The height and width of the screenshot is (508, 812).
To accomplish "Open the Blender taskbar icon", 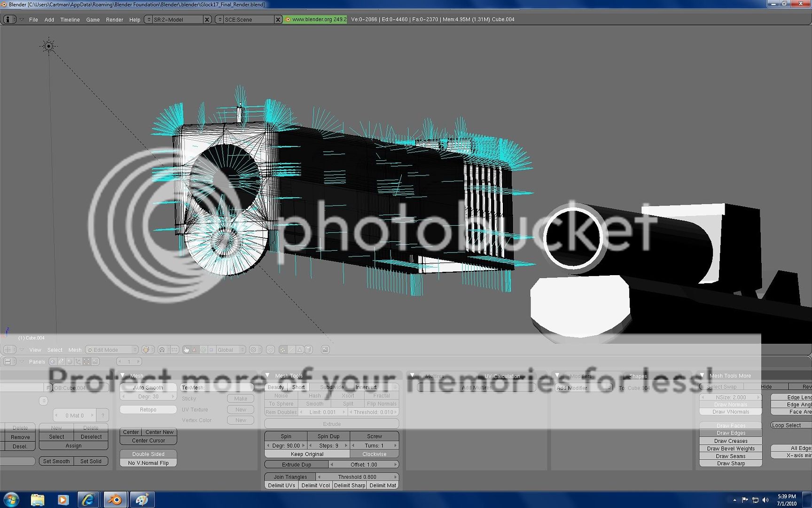I will pos(115,500).
